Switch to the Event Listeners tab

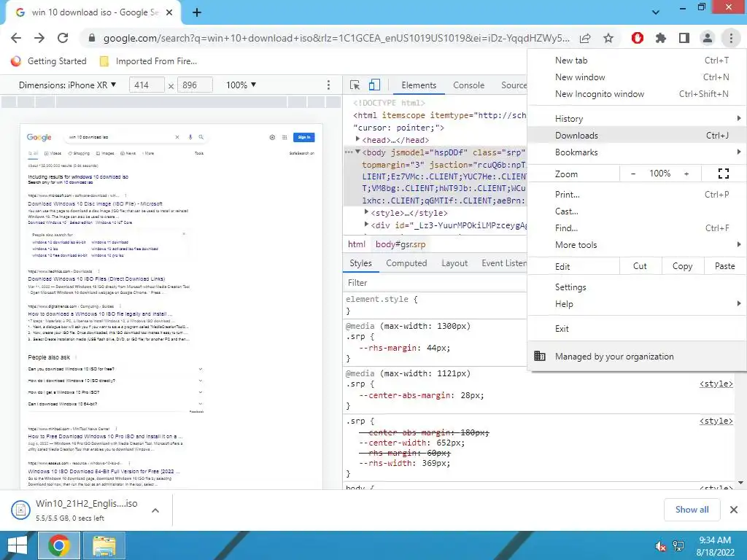pyautogui.click(x=503, y=263)
